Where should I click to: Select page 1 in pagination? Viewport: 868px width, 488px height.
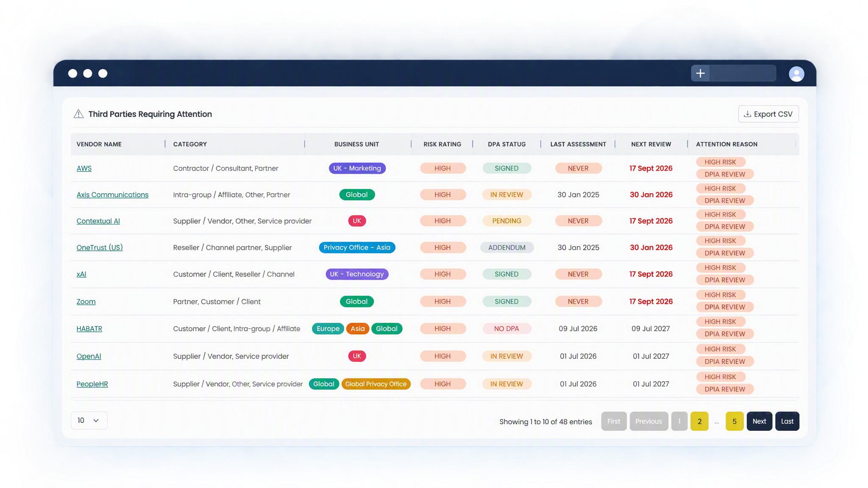point(679,421)
